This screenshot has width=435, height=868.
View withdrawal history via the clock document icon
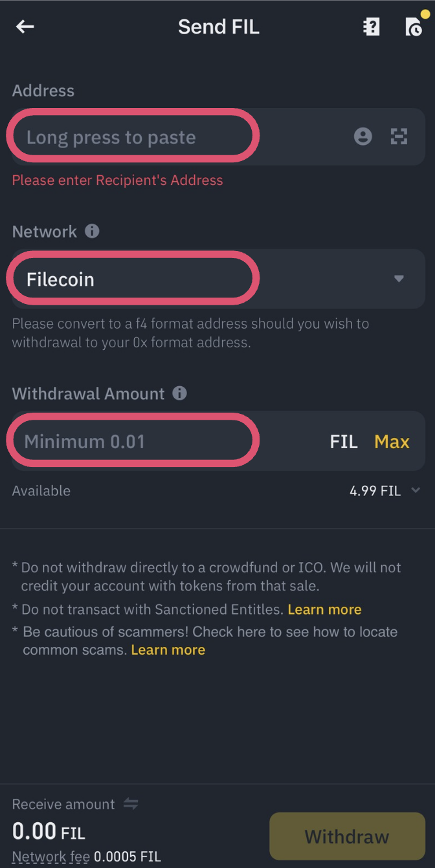tap(414, 27)
